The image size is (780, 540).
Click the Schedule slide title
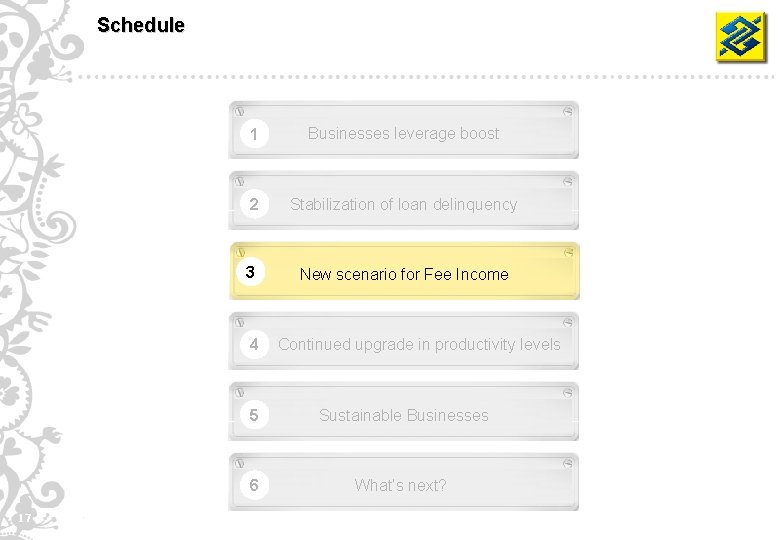click(141, 25)
